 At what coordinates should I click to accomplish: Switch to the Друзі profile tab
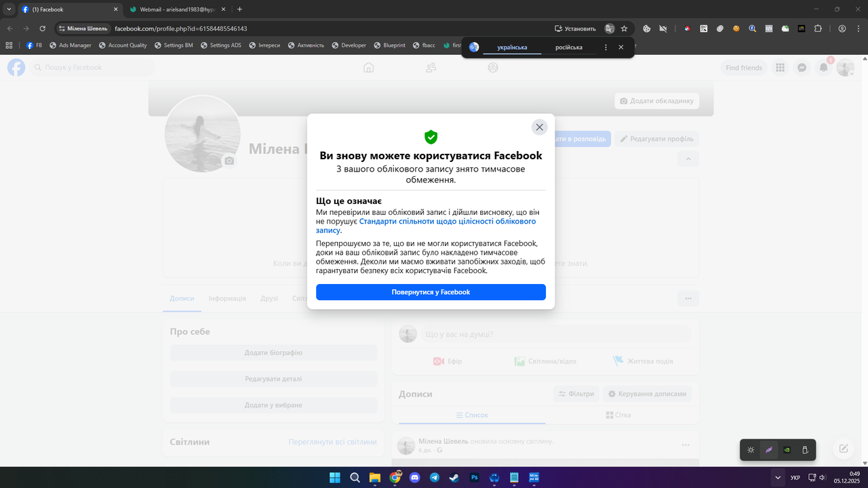pos(269,298)
